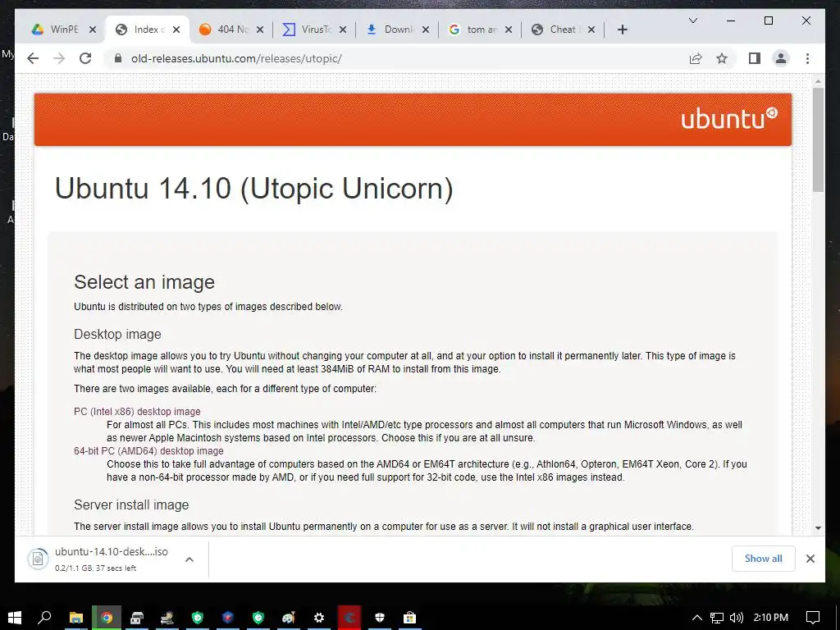Click the 'Select an image' heading
Viewport: 840px width, 630px height.
(x=144, y=282)
